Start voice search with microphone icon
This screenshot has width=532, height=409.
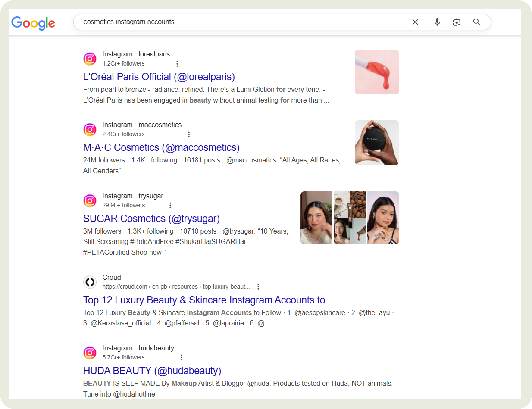(x=437, y=22)
